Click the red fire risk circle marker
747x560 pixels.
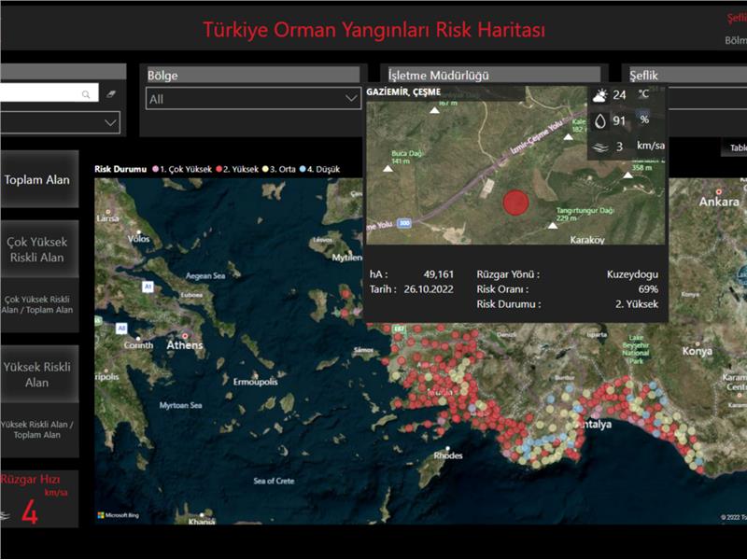(515, 203)
